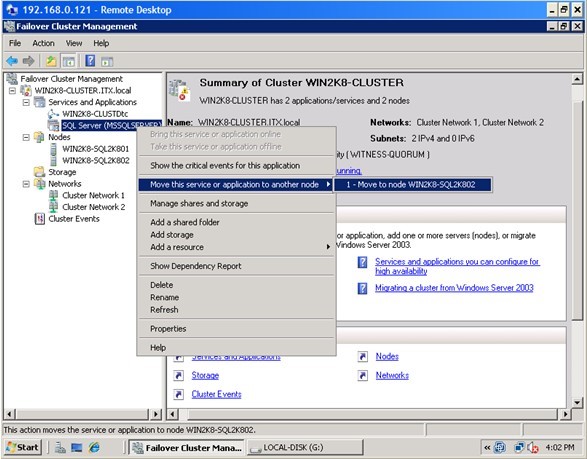The width and height of the screenshot is (587, 459).
Task: Click the WIN2K8-SQL2K802 server icon
Action: click(54, 160)
